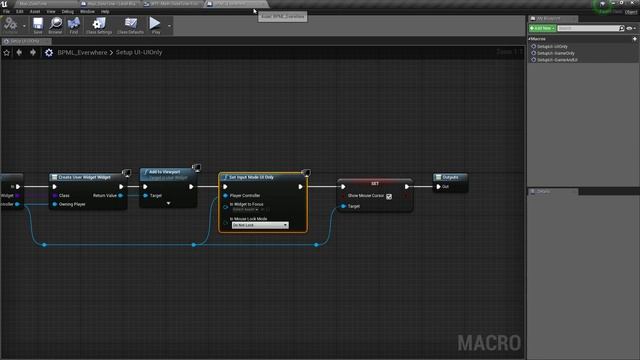Click the Browse magnifier toolbar icon
This screenshot has width=640, height=360.
pos(55,25)
